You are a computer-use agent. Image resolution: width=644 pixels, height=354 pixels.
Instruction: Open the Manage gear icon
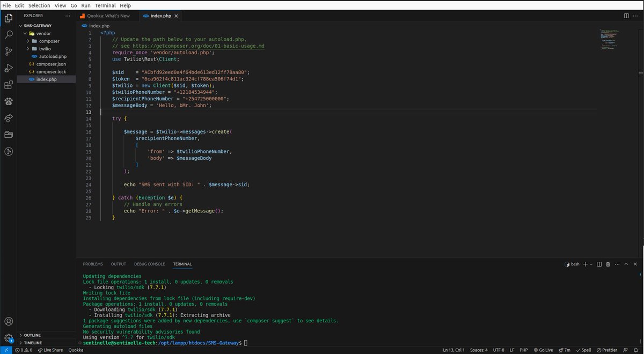9,338
